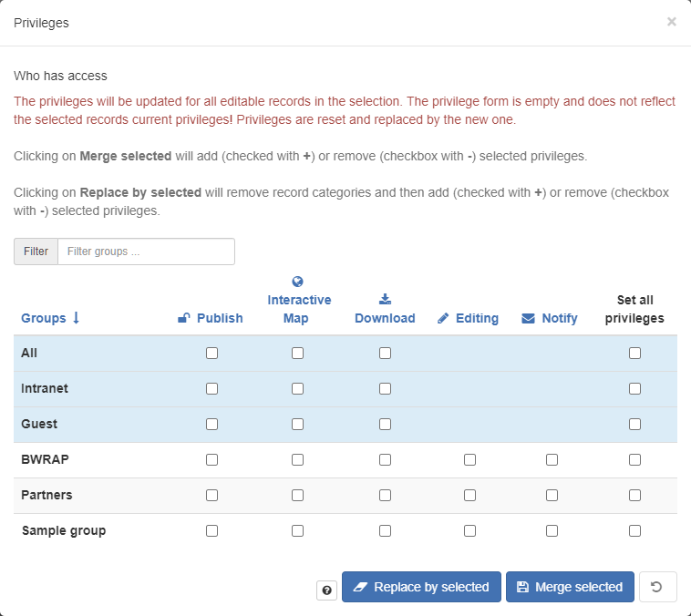Click Merge selected button
This screenshot has width=691, height=616.
coord(570,587)
